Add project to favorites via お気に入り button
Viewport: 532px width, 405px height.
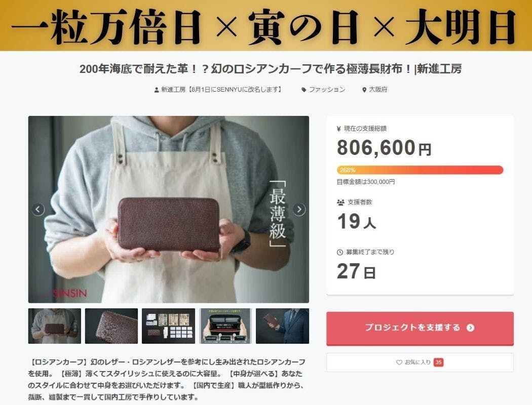pyautogui.click(x=420, y=362)
